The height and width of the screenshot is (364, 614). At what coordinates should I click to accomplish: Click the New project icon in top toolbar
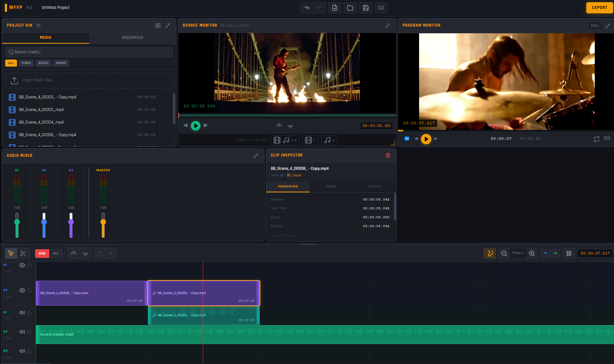pos(335,7)
